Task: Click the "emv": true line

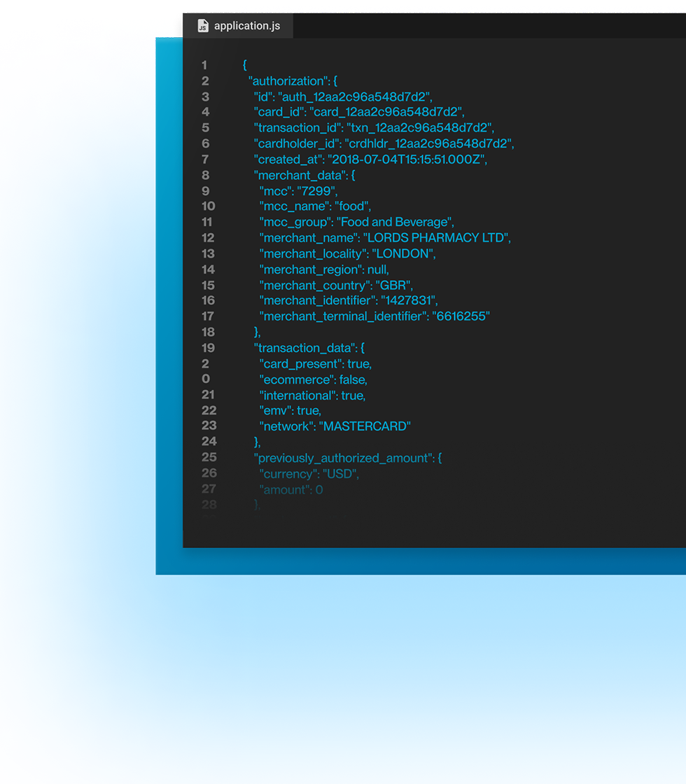Action: click(290, 411)
